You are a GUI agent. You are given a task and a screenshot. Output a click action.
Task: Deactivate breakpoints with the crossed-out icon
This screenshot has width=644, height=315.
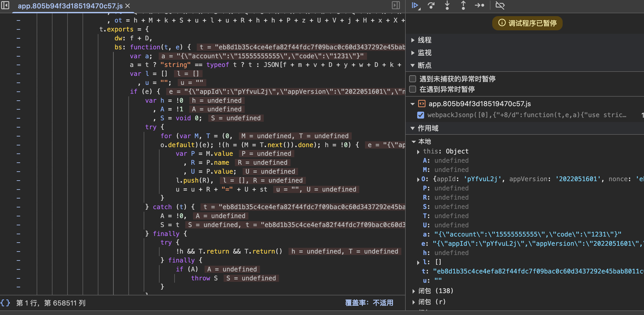point(500,5)
